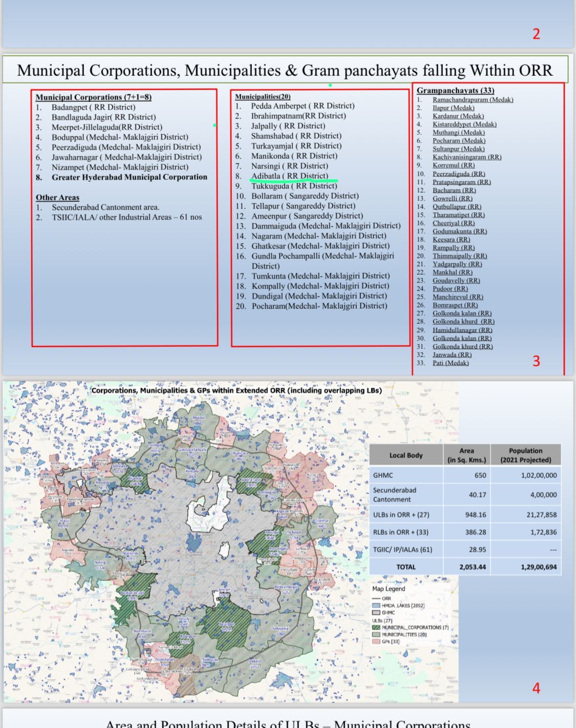This screenshot has width=576, height=728.
Task: Click the green-underlined Adibatla entry
Action: (289, 176)
